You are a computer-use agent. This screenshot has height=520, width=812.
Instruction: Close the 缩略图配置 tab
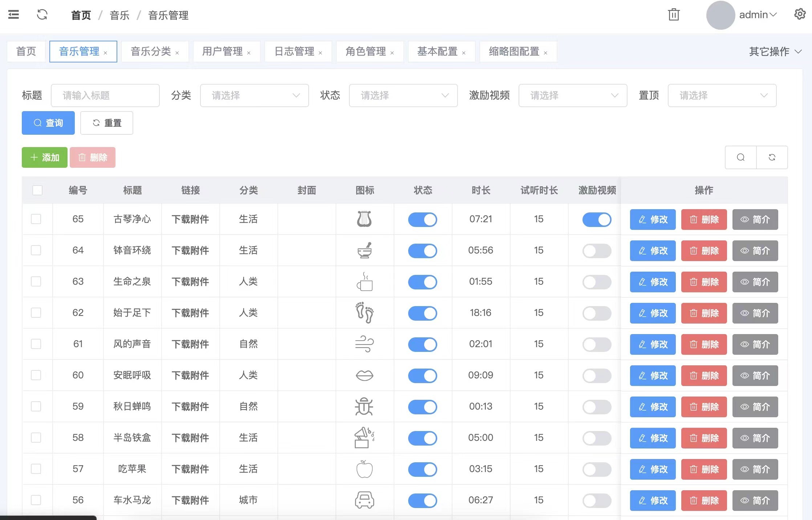(545, 53)
